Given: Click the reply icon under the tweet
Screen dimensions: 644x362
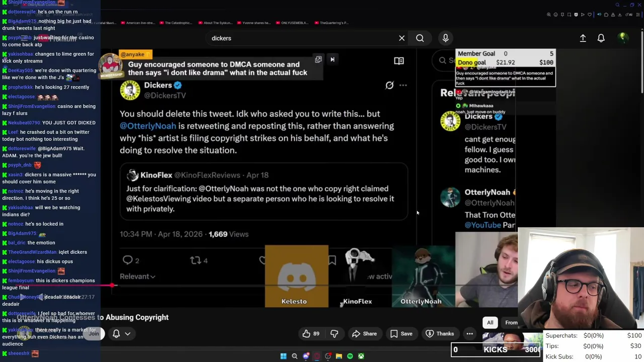Looking at the screenshot, I should click(128, 260).
